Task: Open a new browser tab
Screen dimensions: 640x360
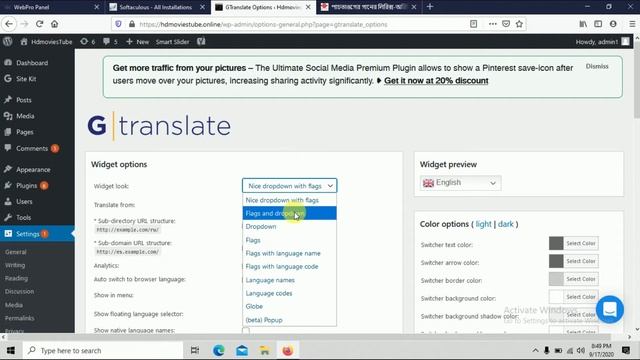Action: [x=430, y=7]
